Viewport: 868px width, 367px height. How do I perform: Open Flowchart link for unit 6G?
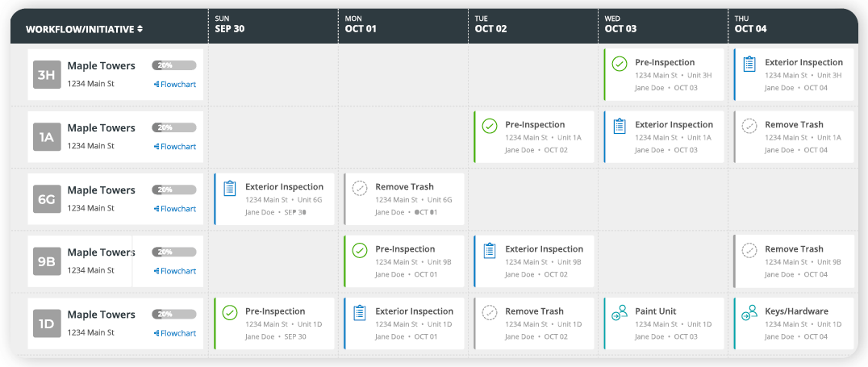click(x=175, y=209)
